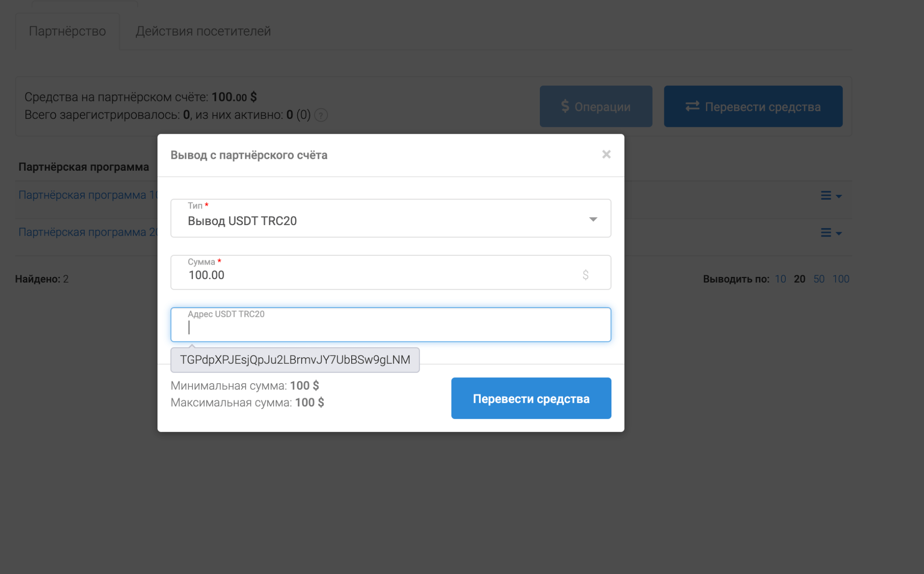Screen dimensions: 924x574
Task: Click the dollar sign icon in the Сумма field
Action: click(x=585, y=275)
